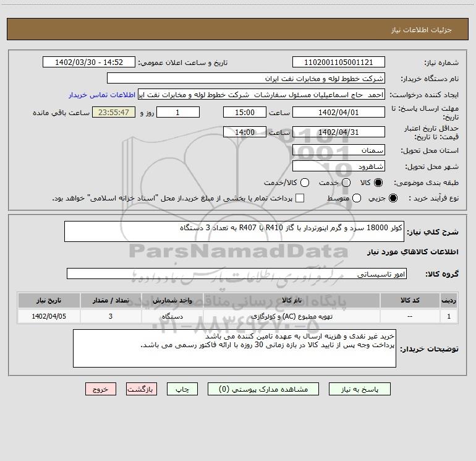The width and height of the screenshot is (476, 461).
Task: Click the row number cell 1
Action: point(449,316)
